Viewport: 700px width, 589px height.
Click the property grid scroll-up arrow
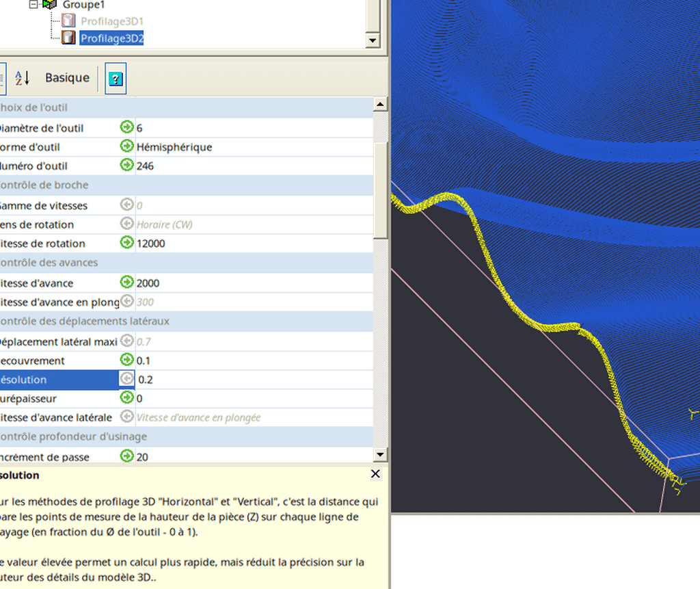380,104
